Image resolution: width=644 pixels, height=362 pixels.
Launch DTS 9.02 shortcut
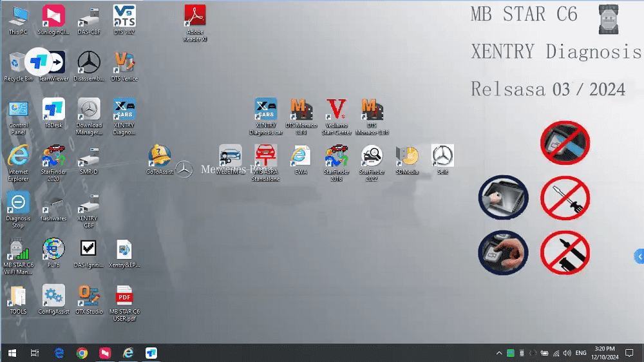124,21
